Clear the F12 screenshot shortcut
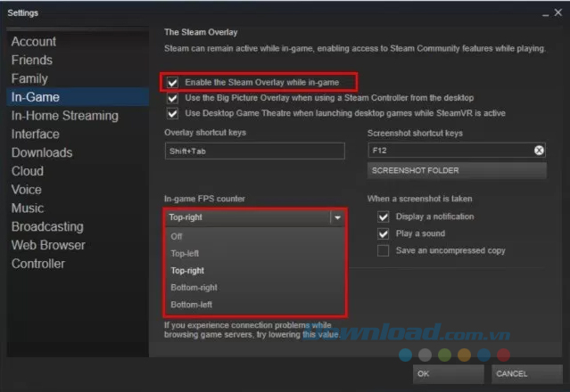The width and height of the screenshot is (570, 392). pos(539,151)
